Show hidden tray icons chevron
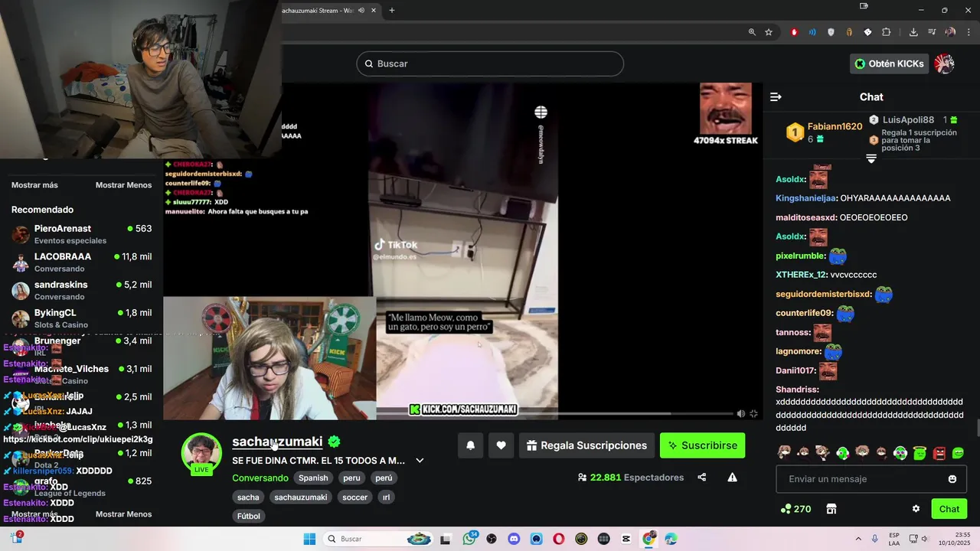The height and width of the screenshot is (551, 980). [x=858, y=539]
